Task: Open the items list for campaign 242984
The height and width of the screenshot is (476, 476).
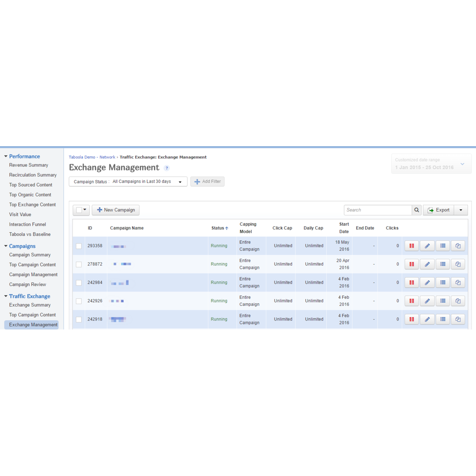Action: click(x=443, y=283)
